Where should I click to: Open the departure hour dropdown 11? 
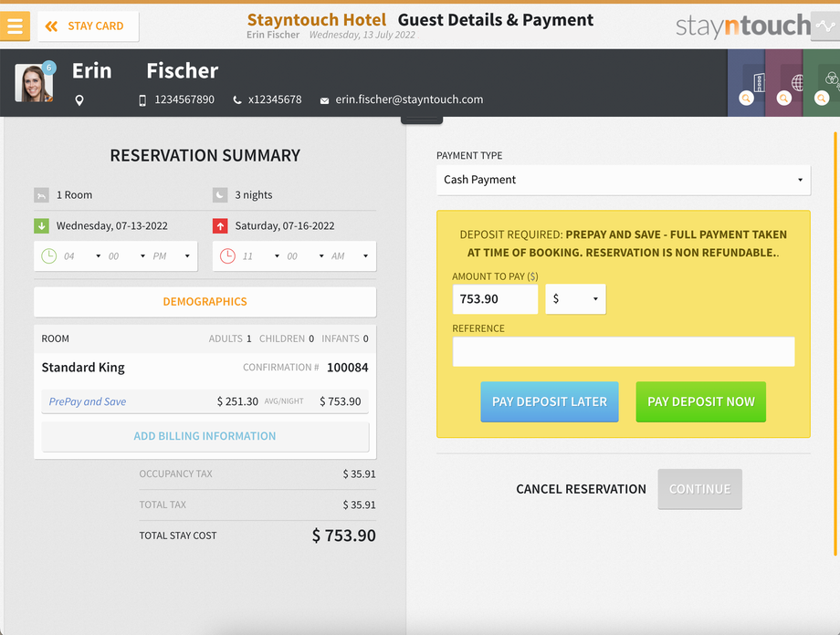(x=260, y=256)
